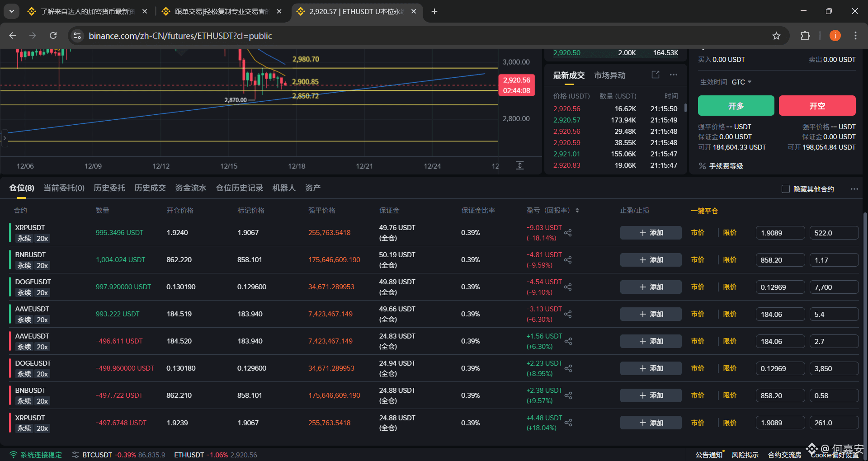The width and height of the screenshot is (868, 461).
Task: Reload the Binance page
Action: pyautogui.click(x=53, y=36)
